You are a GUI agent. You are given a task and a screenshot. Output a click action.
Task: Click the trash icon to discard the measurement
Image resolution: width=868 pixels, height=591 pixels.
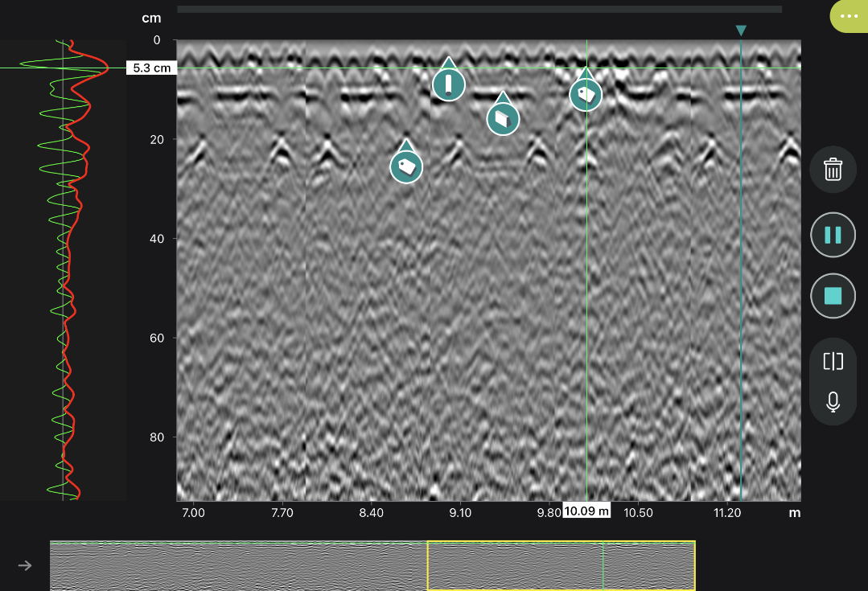[x=833, y=169]
